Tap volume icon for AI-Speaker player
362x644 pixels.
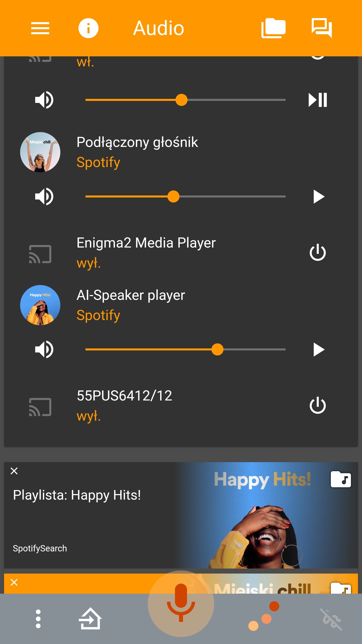(x=44, y=349)
